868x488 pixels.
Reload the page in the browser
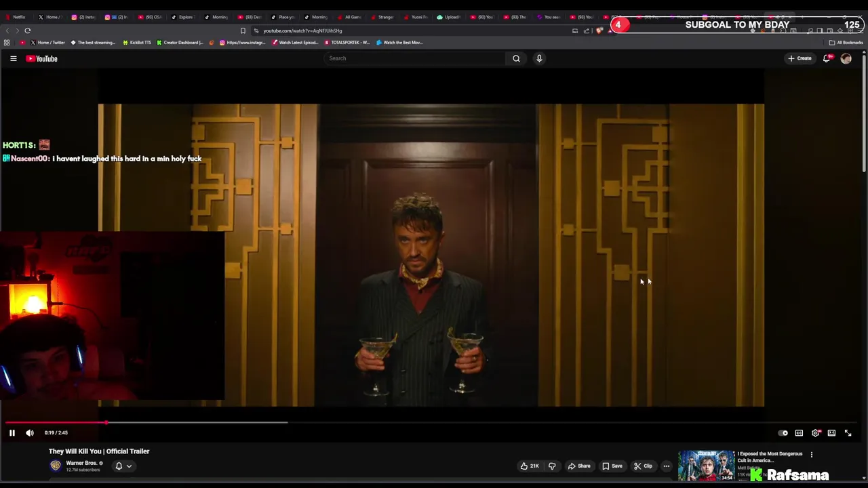click(28, 30)
